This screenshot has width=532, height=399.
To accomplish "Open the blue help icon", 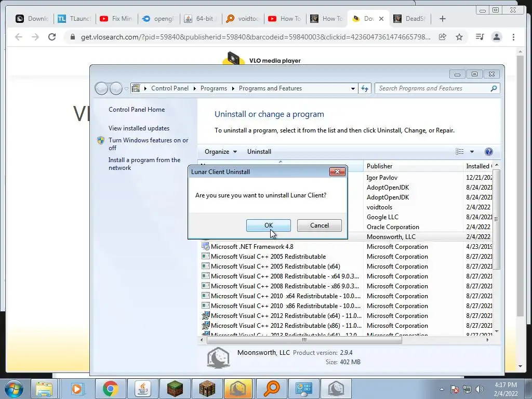I will pos(488,152).
